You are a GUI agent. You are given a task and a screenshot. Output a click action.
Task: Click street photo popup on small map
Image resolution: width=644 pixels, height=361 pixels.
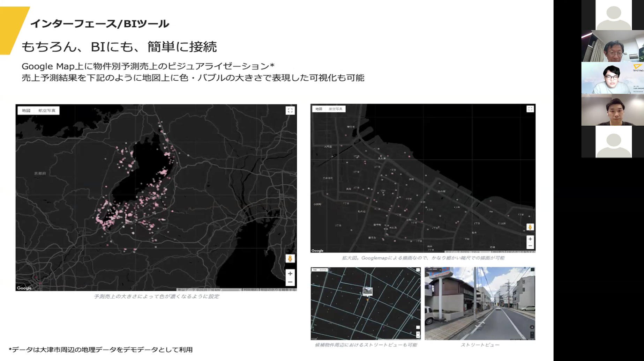[x=367, y=291]
